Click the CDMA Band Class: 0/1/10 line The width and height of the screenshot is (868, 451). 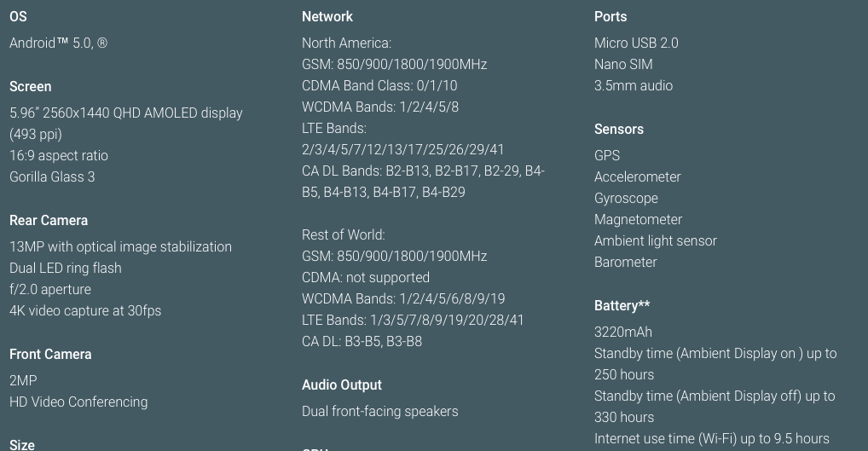pyautogui.click(x=379, y=86)
